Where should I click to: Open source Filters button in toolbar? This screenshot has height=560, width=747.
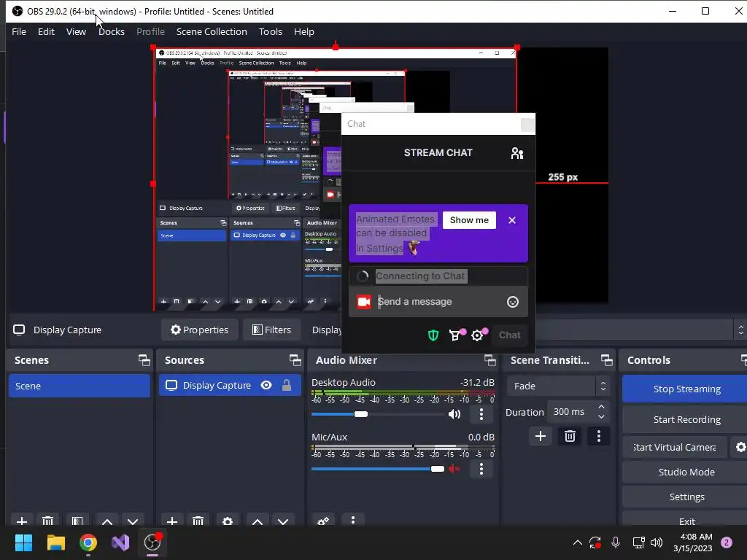pyautogui.click(x=271, y=330)
